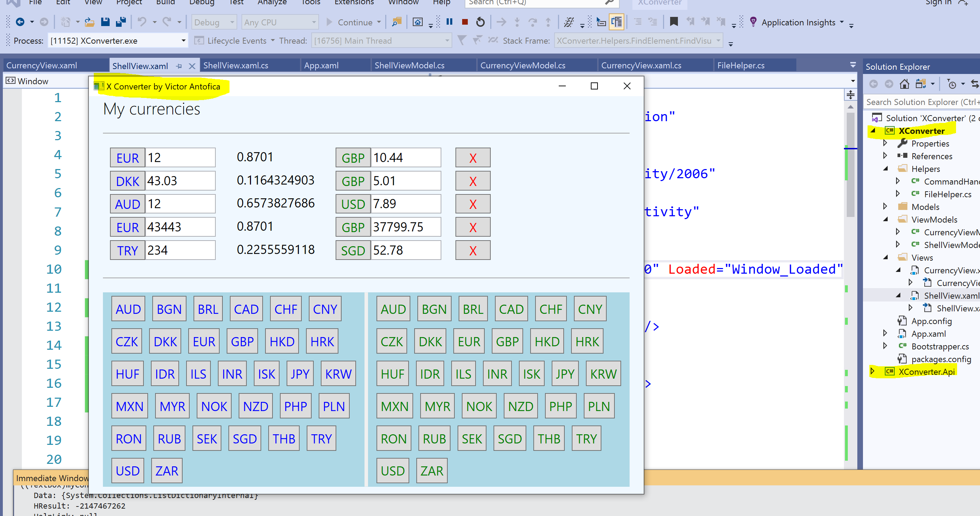Viewport: 980px width, 516px height.
Task: Click the Open File folder icon
Action: pyautogui.click(x=90, y=22)
